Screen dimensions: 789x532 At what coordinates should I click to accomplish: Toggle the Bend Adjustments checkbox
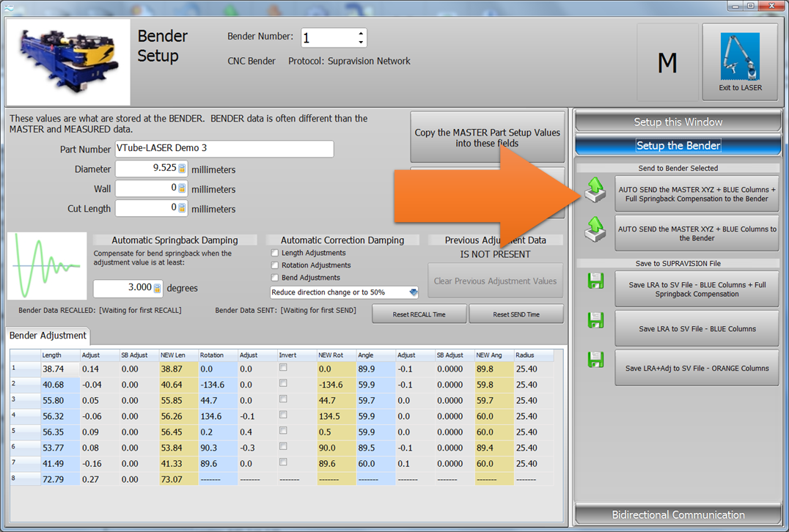click(275, 278)
